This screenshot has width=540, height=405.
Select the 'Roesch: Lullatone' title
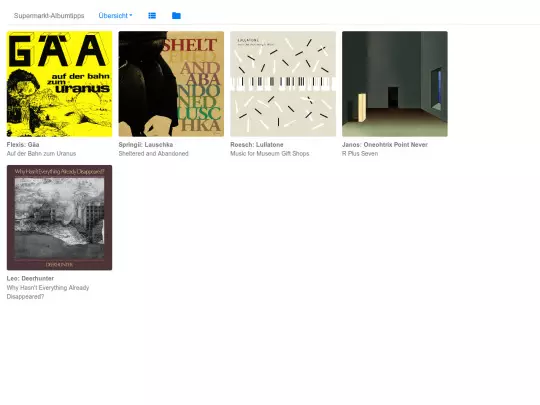[x=257, y=145]
